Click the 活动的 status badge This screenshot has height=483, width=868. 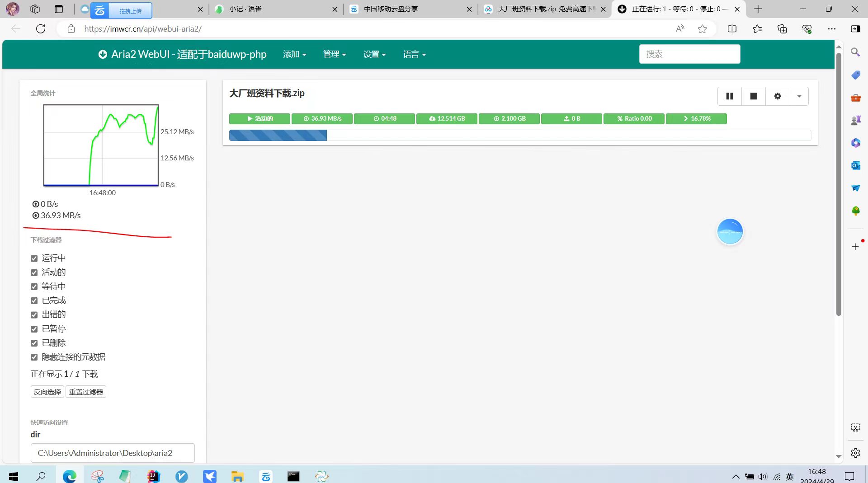click(259, 118)
